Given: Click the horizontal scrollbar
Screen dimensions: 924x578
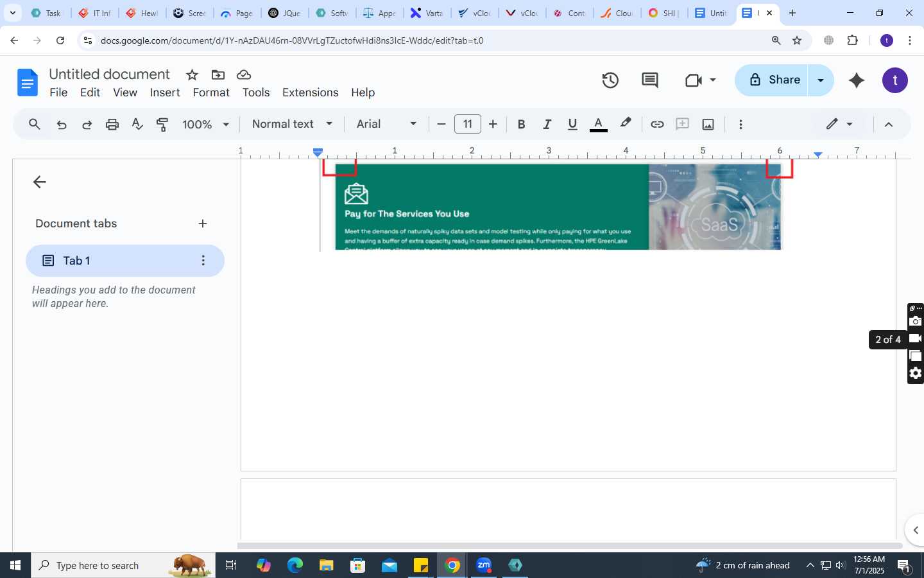Looking at the screenshot, I should 570,546.
